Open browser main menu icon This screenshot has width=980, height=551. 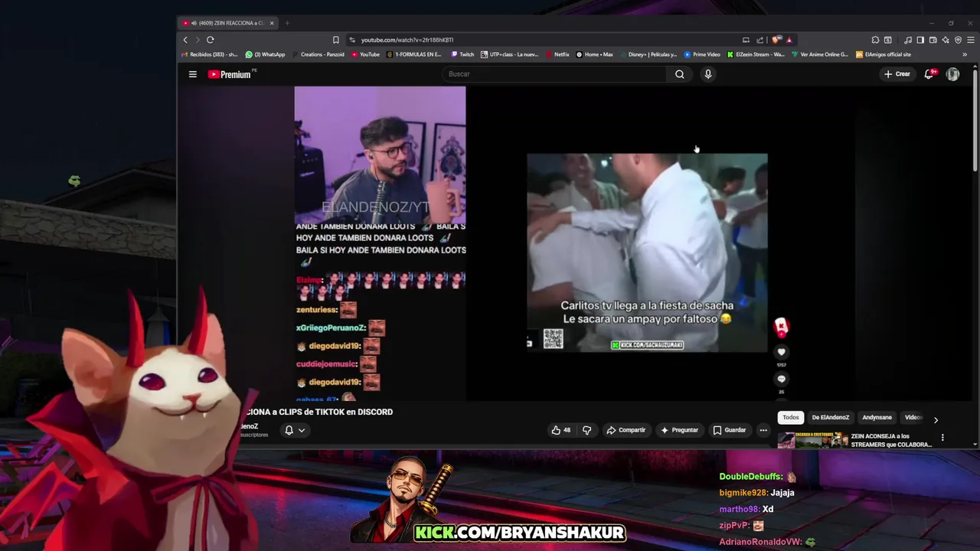coord(971,40)
